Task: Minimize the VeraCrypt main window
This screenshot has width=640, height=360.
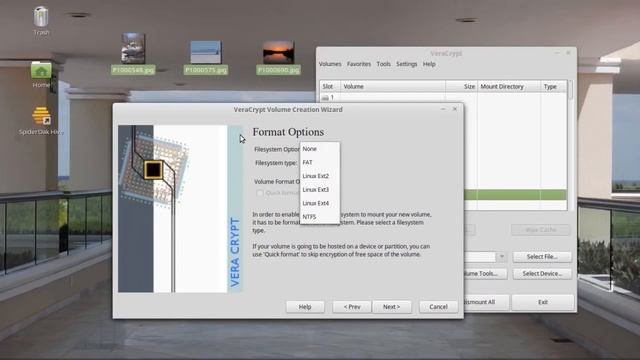Action: coord(557,53)
